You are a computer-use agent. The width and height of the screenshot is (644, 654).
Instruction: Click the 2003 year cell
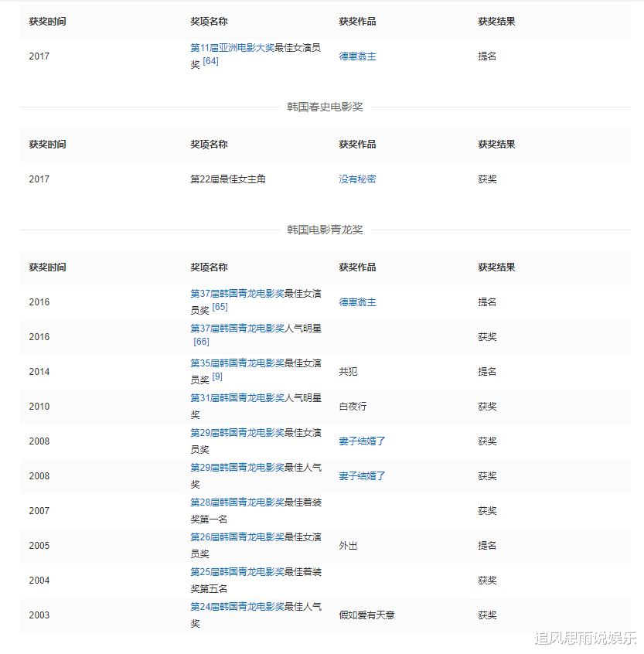[x=39, y=615]
